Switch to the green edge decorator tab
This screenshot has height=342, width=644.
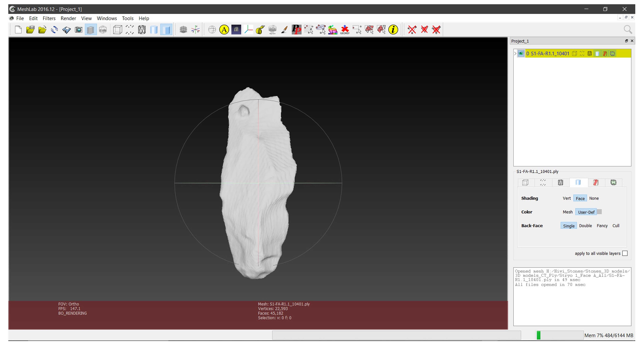tap(613, 182)
